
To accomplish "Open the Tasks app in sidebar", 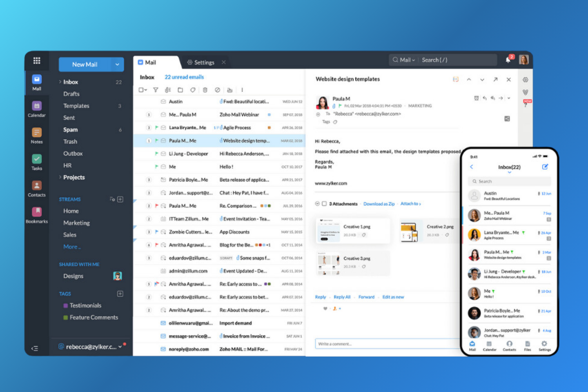I will 36,162.
